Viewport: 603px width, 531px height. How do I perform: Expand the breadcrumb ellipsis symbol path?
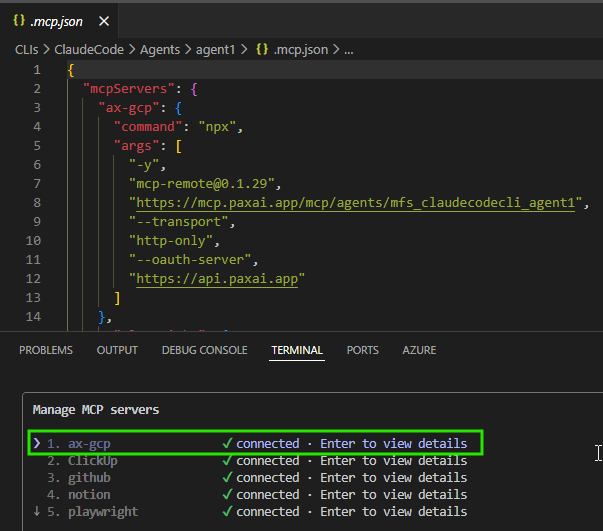click(x=348, y=49)
